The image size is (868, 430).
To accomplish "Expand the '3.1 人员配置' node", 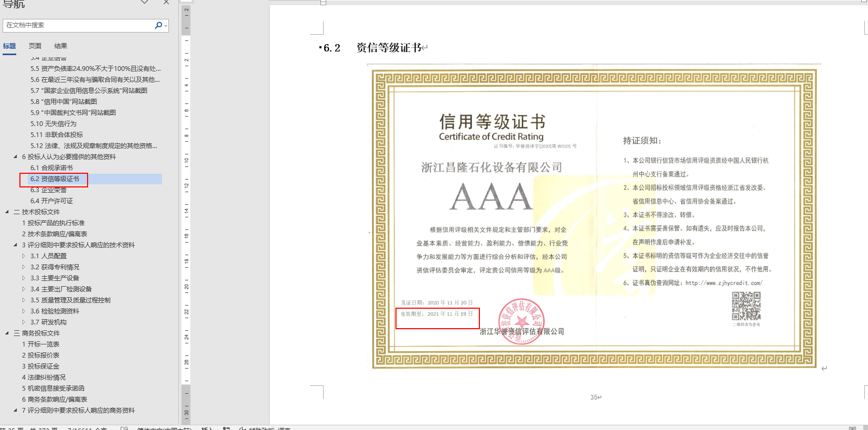I will click(24, 256).
